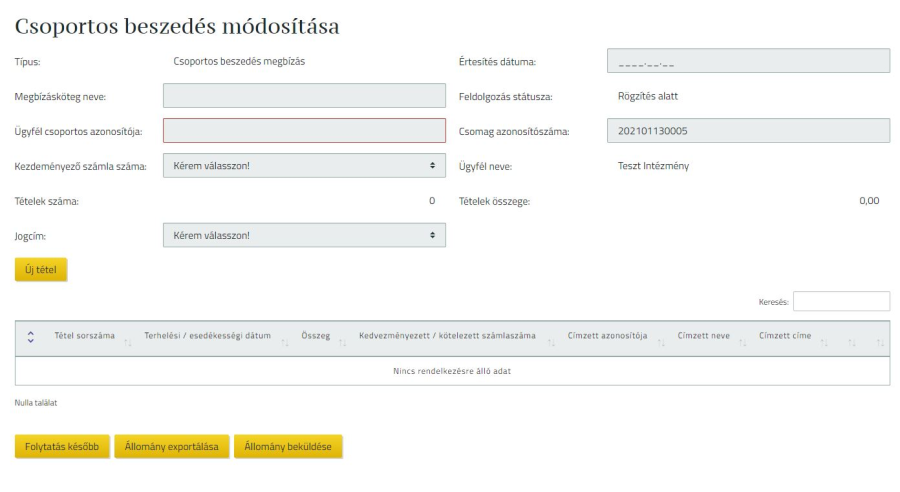Focus the Megbízásköteg neve input field
The image size is (900, 492).
[304, 96]
